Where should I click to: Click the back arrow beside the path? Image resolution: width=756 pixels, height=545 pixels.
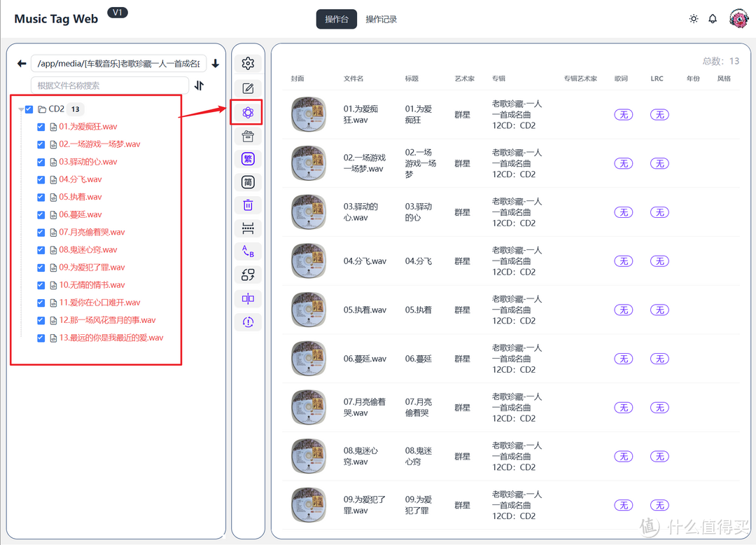tap(22, 64)
